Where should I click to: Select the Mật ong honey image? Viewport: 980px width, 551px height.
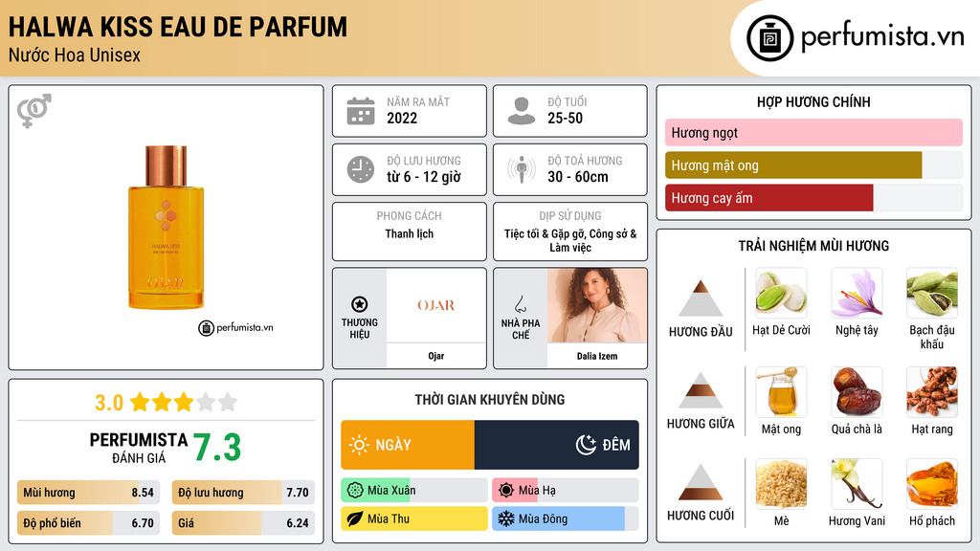pyautogui.click(x=781, y=391)
